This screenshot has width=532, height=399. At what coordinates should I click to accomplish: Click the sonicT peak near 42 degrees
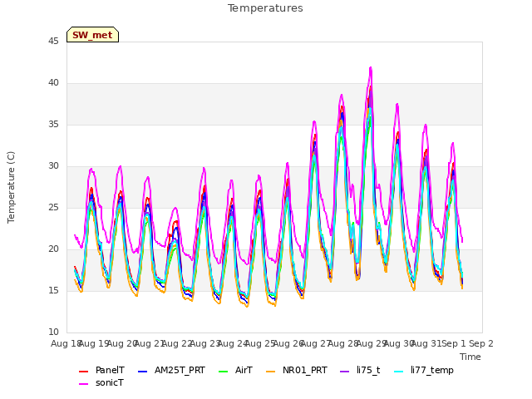371,68
